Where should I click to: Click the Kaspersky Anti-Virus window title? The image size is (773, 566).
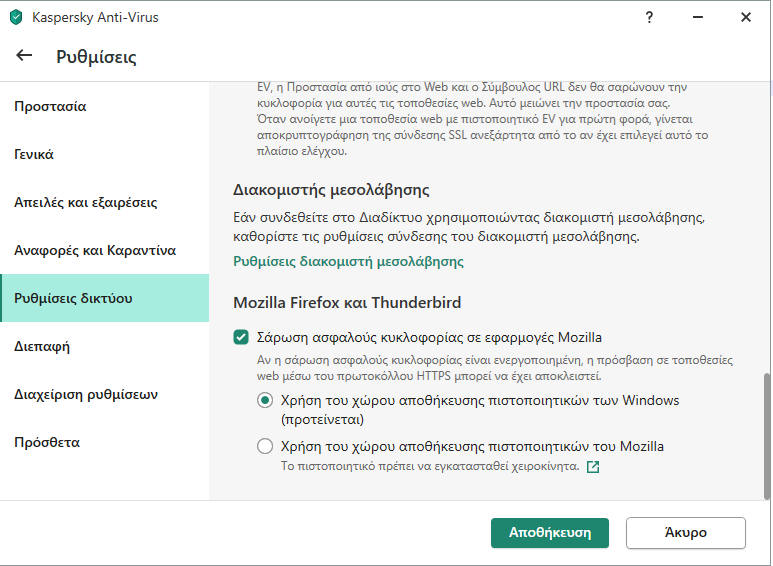pyautogui.click(x=95, y=17)
